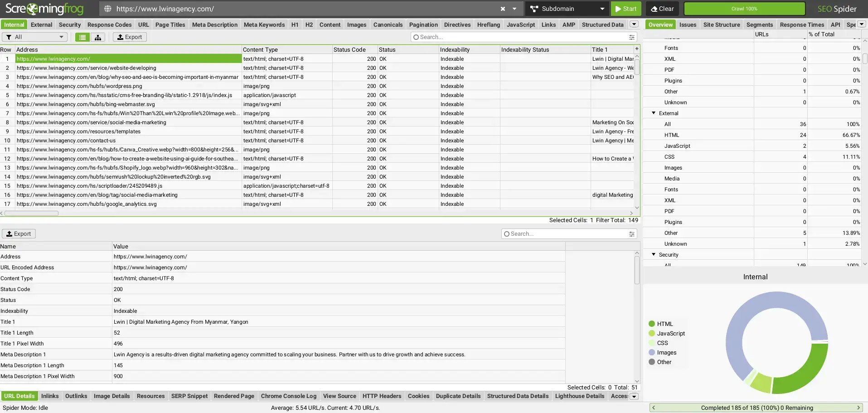The height and width of the screenshot is (413, 868).
Task: Show more lower tabs via dropdown arrow
Action: [634, 396]
